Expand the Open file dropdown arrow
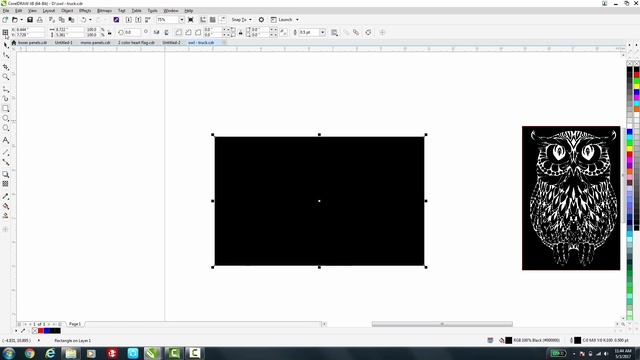This screenshot has width=640, height=360. click(x=21, y=20)
